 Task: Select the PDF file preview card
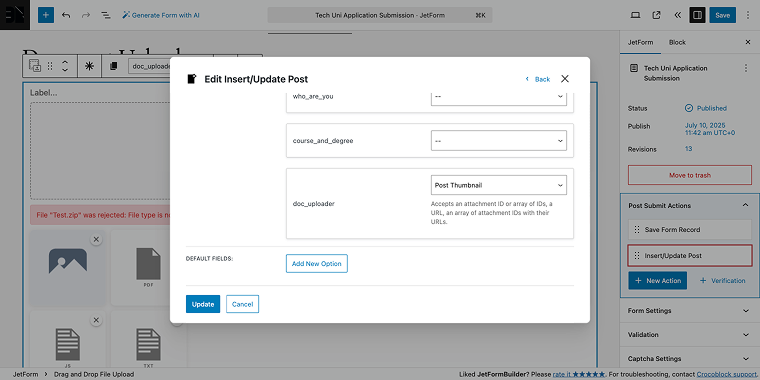148,268
